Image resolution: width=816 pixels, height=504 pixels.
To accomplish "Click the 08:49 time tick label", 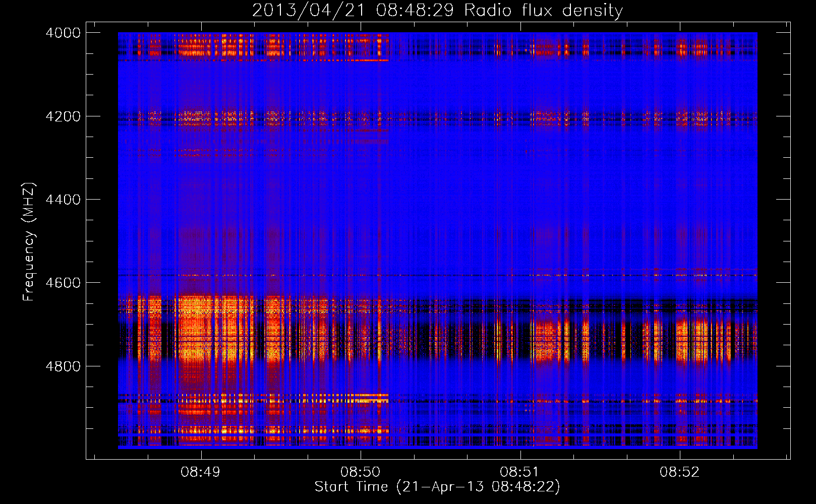I will tap(201, 472).
